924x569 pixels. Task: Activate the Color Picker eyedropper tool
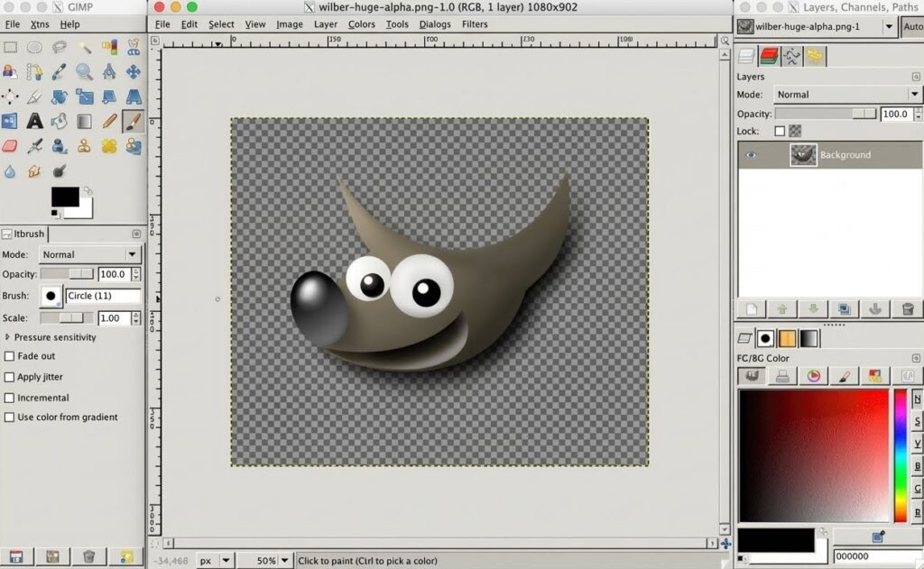tap(59, 71)
